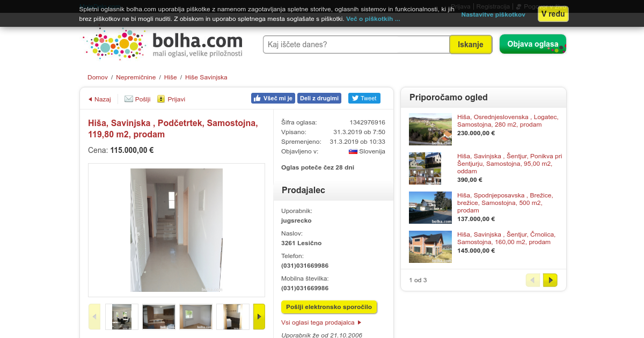
Task: Click Objava oglasa button
Action: [533, 44]
